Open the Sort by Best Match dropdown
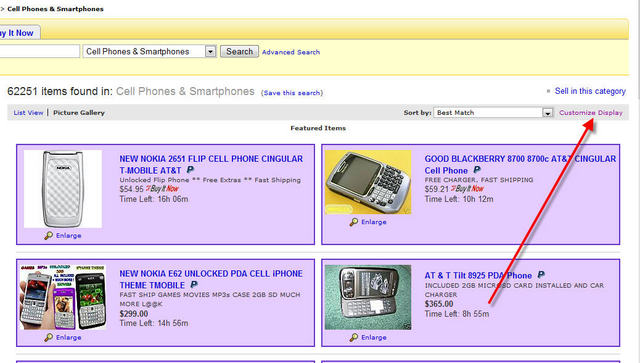 (x=493, y=112)
